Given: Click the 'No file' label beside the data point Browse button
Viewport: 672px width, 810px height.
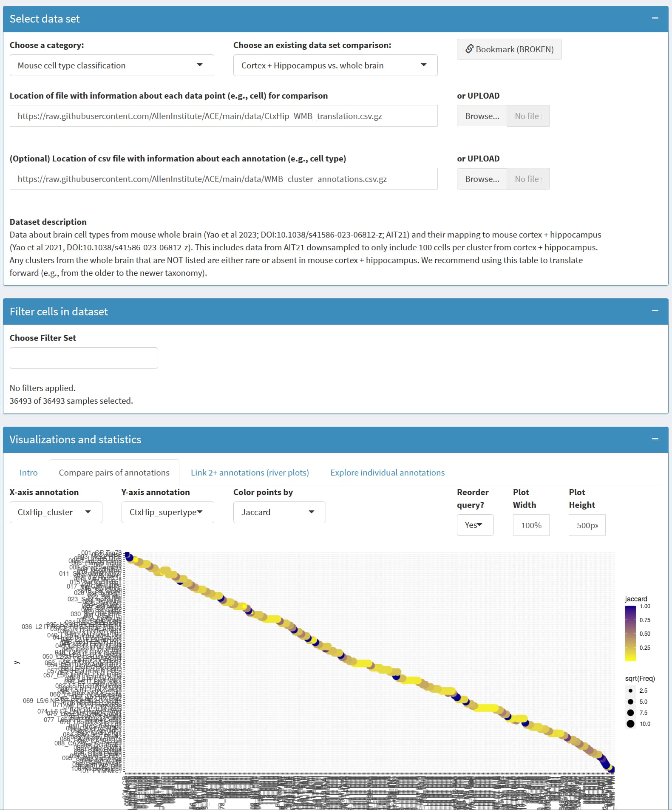Looking at the screenshot, I should [528, 116].
